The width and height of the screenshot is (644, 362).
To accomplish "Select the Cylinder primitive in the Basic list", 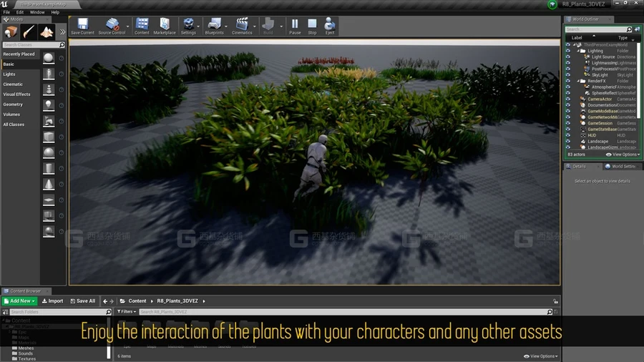I will point(49,168).
